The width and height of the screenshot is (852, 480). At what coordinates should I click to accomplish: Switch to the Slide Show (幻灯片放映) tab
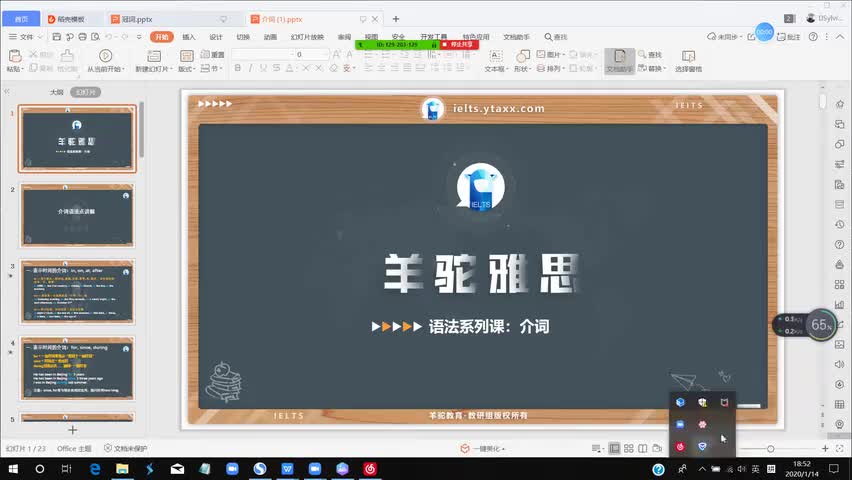307,37
